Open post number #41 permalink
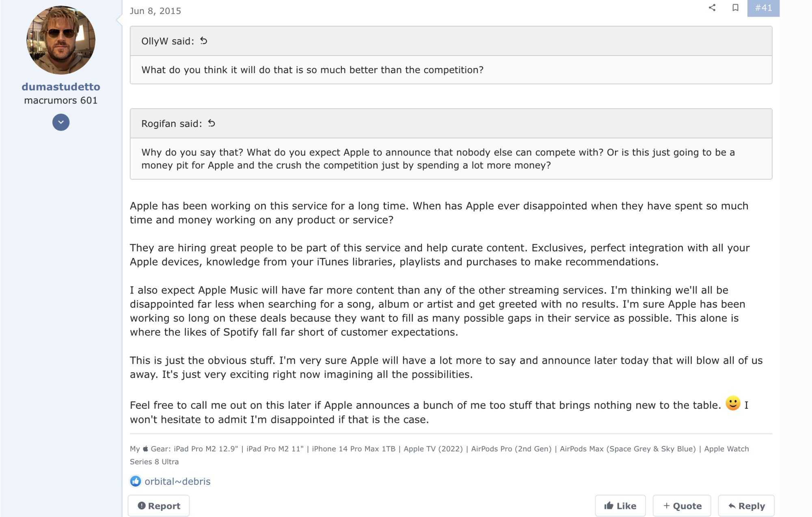This screenshot has height=517, width=812. pyautogui.click(x=763, y=8)
